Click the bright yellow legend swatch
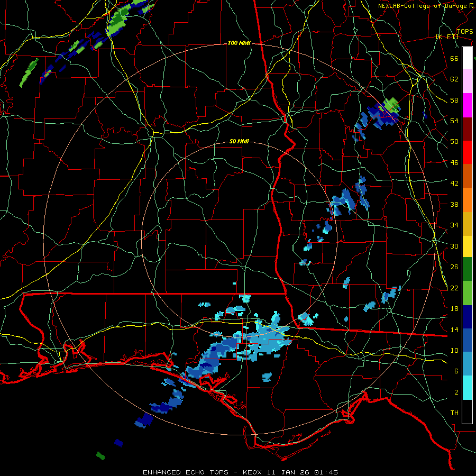The height and width of the screenshot is (476, 476). pyautogui.click(x=467, y=246)
